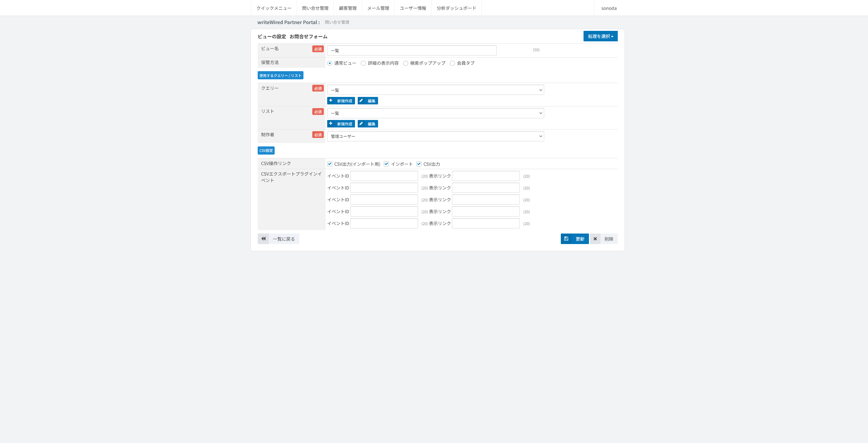868x443 pixels.
Task: Click the ビューの設定 お問合せフォーム heading
Action: click(292, 37)
